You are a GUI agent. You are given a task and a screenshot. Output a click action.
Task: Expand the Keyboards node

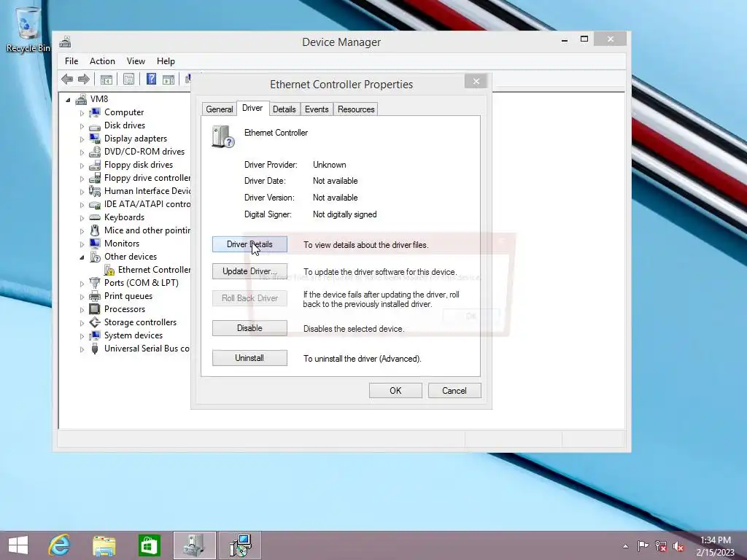coord(82,217)
